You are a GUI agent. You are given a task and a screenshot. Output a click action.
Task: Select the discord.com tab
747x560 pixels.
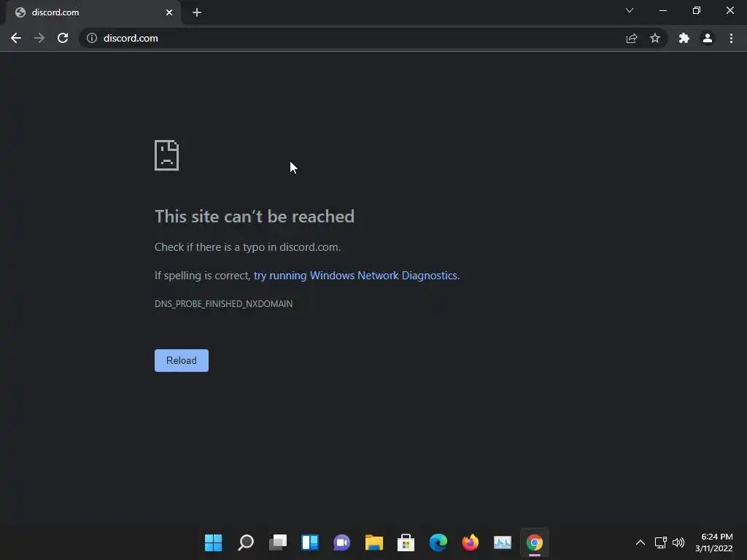pyautogui.click(x=93, y=12)
